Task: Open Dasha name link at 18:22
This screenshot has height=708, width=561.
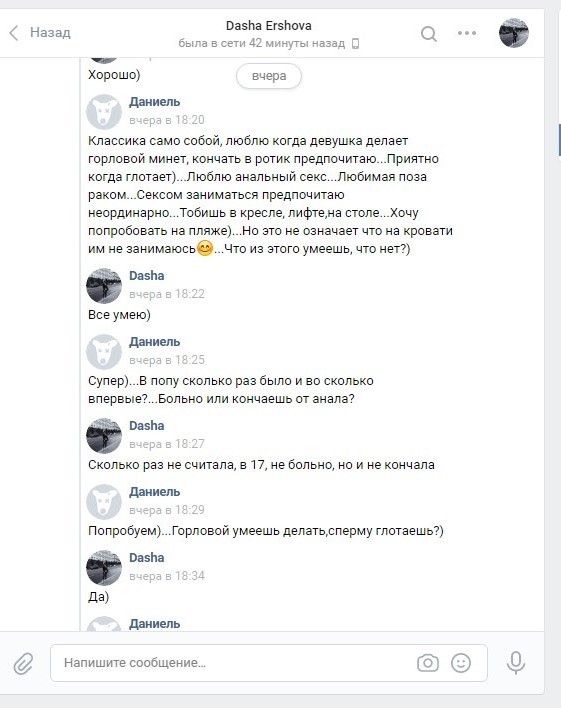Action: (147, 275)
